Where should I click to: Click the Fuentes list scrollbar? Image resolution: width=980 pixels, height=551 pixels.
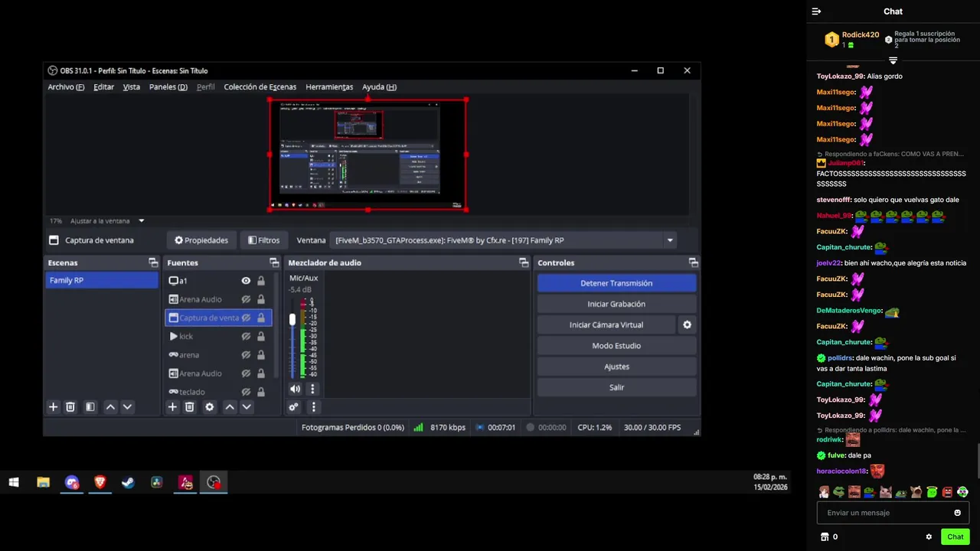coord(277,327)
